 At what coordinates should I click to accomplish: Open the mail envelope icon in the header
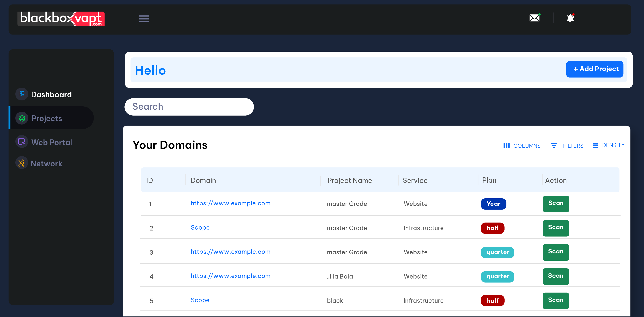coord(534,18)
